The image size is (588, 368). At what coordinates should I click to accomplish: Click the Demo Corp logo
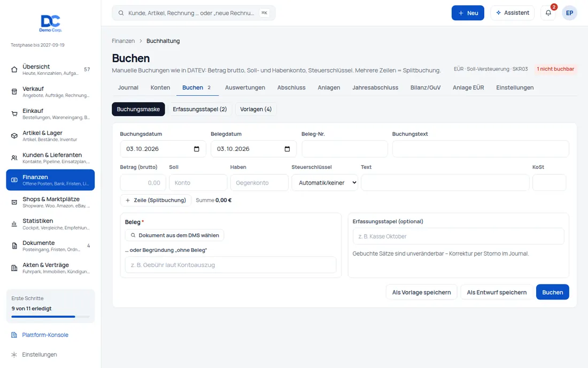(50, 23)
